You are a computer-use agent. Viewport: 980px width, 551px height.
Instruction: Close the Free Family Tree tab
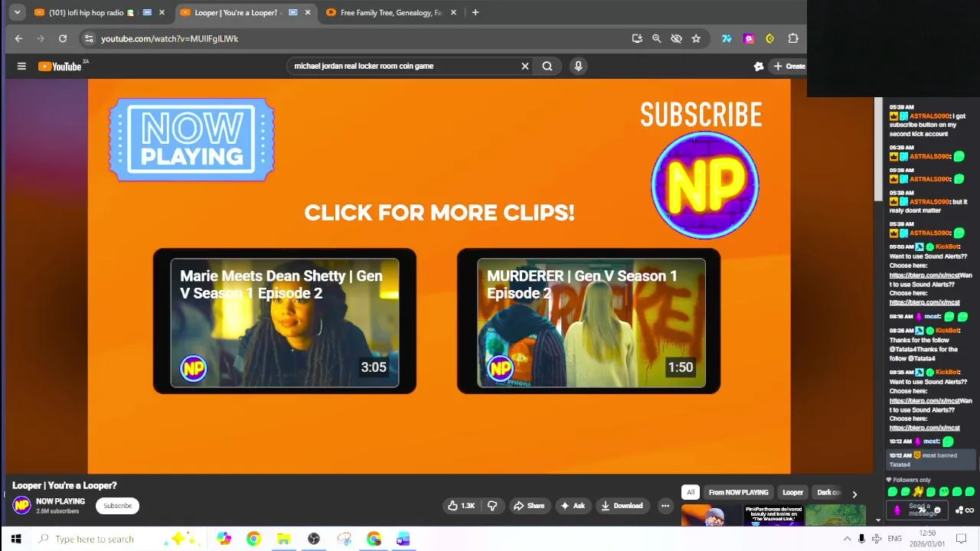[453, 12]
